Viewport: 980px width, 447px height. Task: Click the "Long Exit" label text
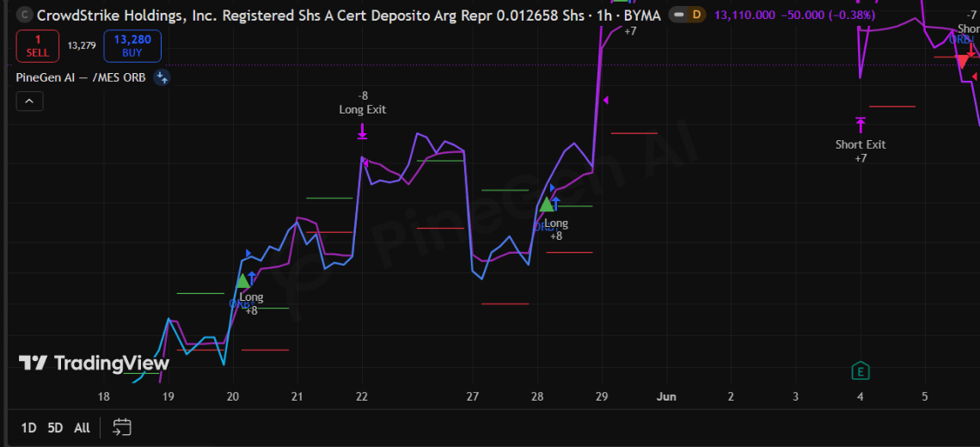pos(363,110)
